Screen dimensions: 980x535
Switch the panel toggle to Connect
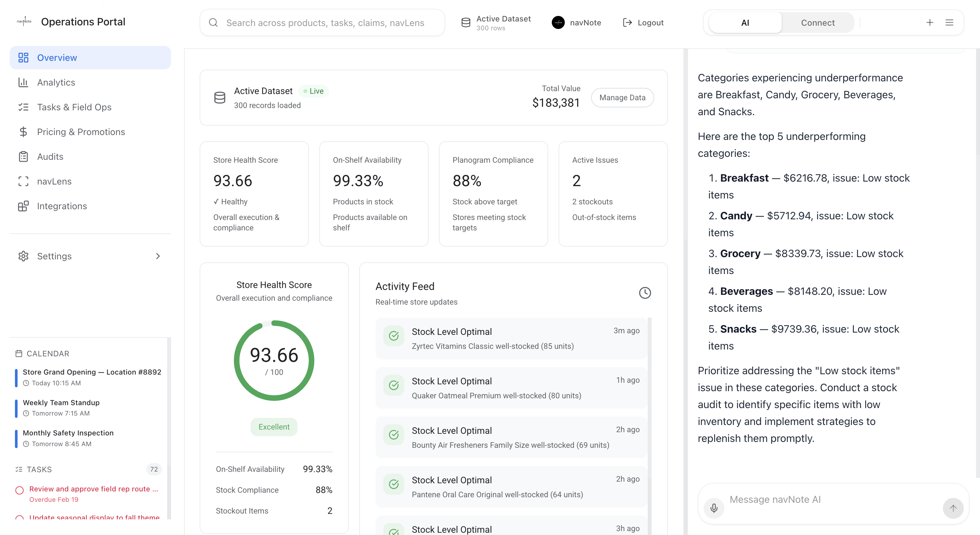[x=817, y=23]
